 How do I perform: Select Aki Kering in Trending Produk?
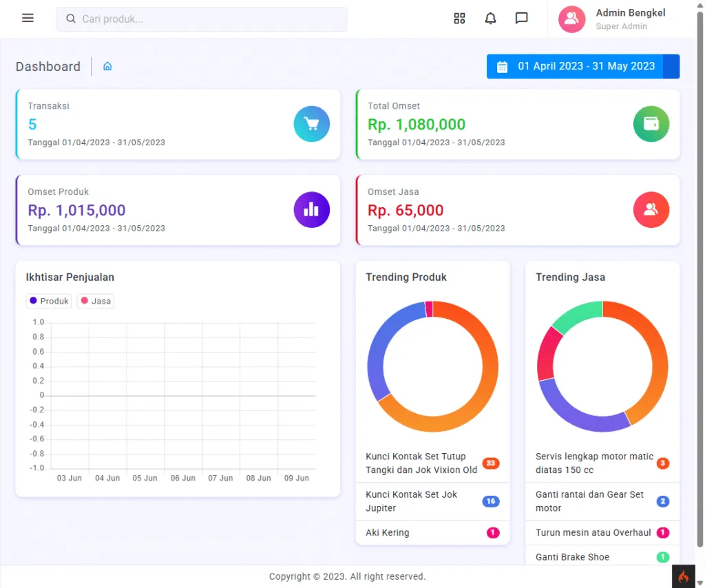click(x=388, y=533)
